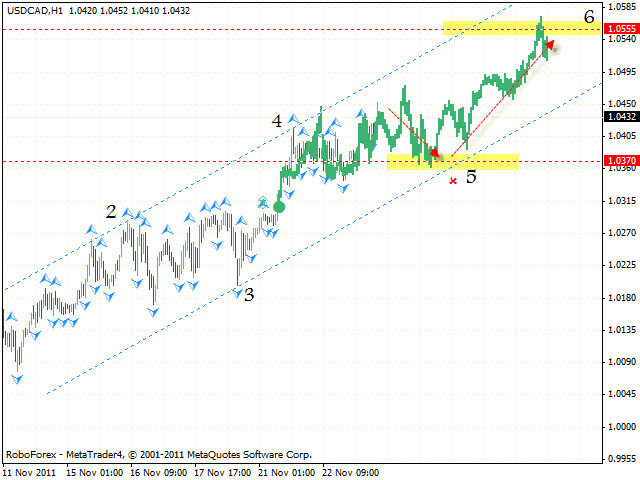Select the 1.0370 price level tag
The width and height of the screenshot is (640, 480).
(621, 160)
